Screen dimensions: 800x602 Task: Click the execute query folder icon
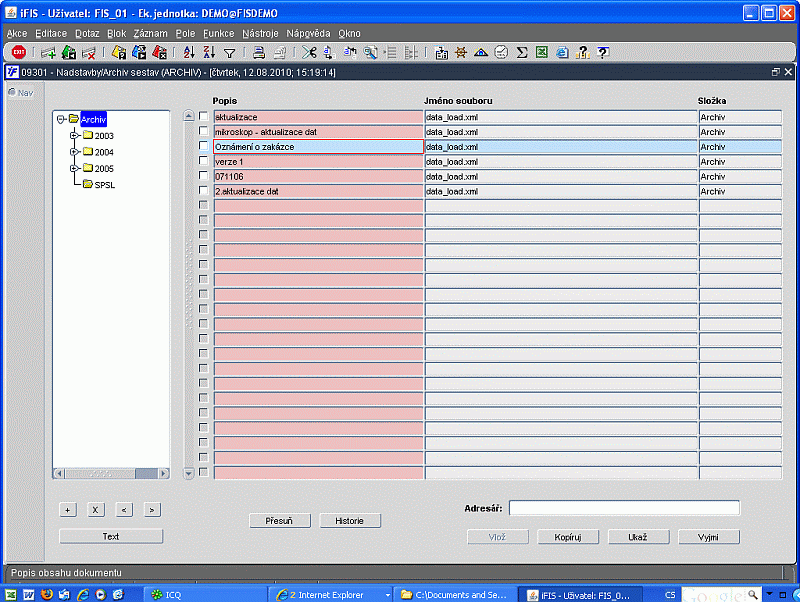pyautogui.click(x=139, y=52)
